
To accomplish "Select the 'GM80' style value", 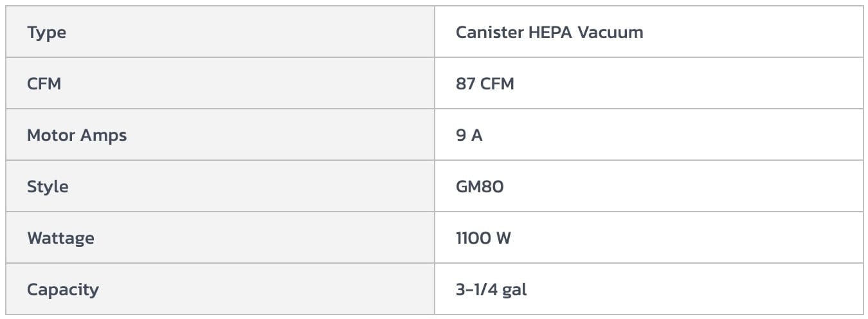I will click(x=480, y=187).
